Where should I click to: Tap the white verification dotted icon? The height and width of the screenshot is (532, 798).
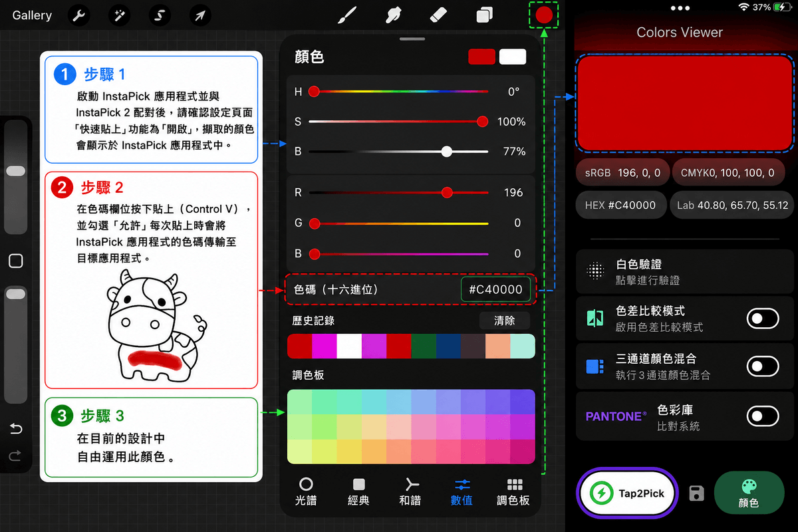595,271
